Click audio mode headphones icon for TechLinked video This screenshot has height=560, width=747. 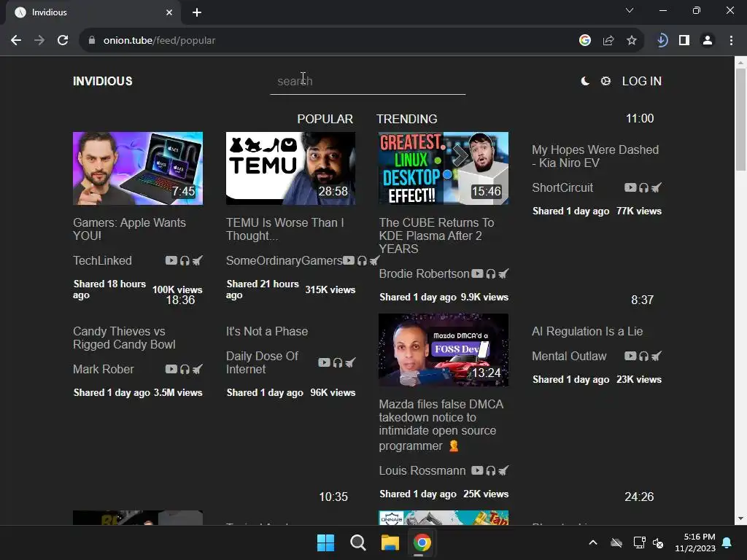(x=185, y=260)
